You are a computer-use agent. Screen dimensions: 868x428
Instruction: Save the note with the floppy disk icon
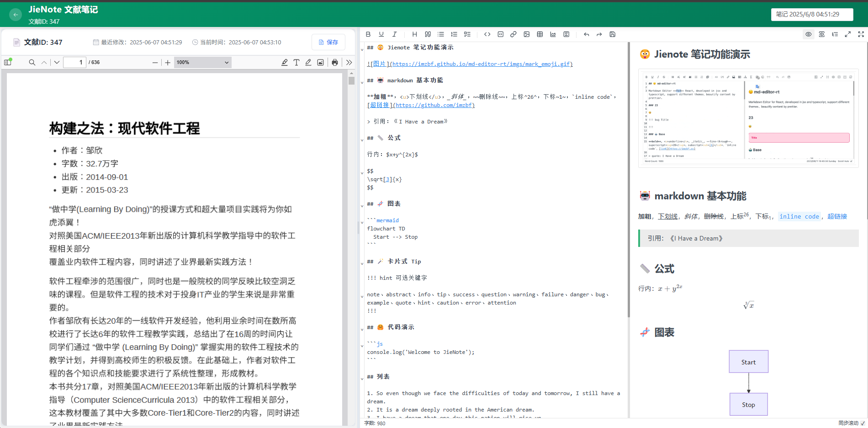coord(613,34)
